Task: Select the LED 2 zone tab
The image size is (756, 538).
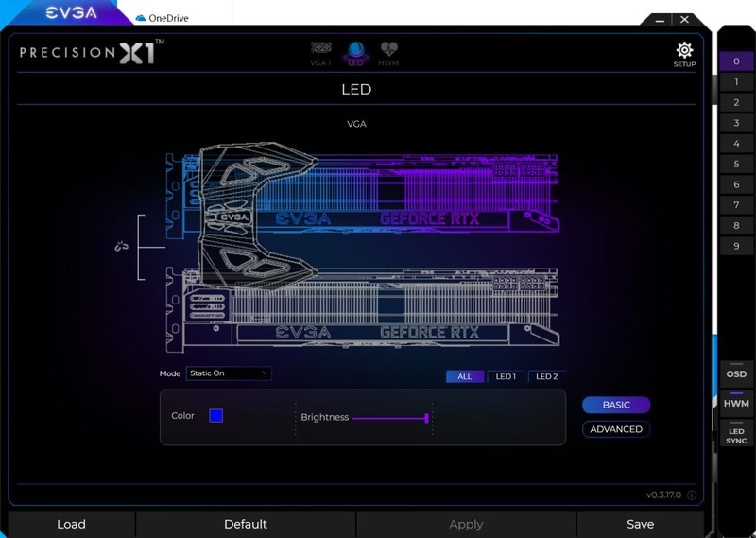Action: [547, 376]
